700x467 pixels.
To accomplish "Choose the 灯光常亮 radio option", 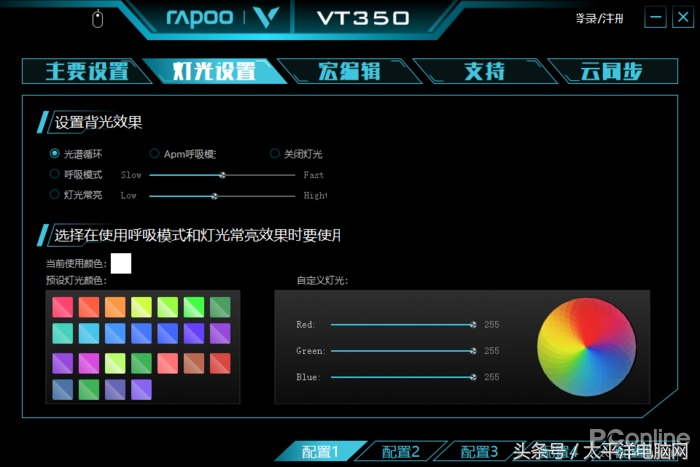I will [x=54, y=195].
